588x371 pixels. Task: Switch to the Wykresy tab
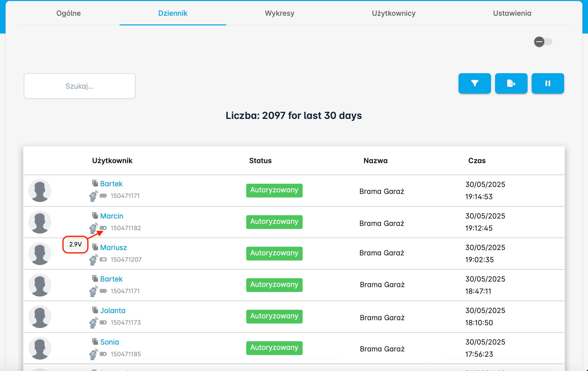(x=280, y=13)
